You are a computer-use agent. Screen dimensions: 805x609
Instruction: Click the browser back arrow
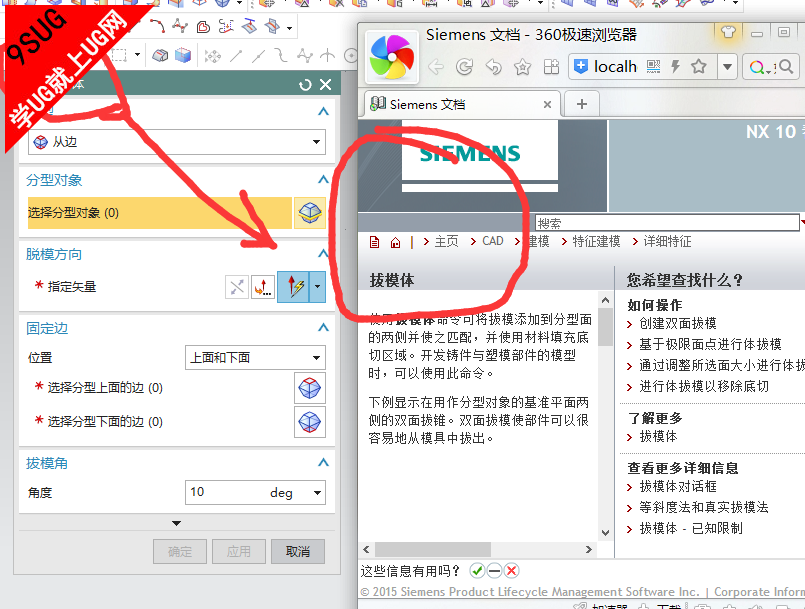[x=435, y=67]
